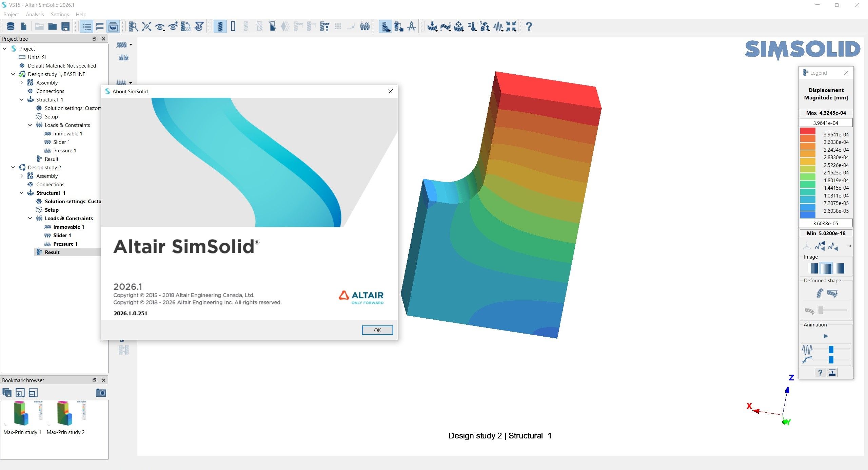Close the About SimSolid dialog
This screenshot has height=470, width=868.
391,91
